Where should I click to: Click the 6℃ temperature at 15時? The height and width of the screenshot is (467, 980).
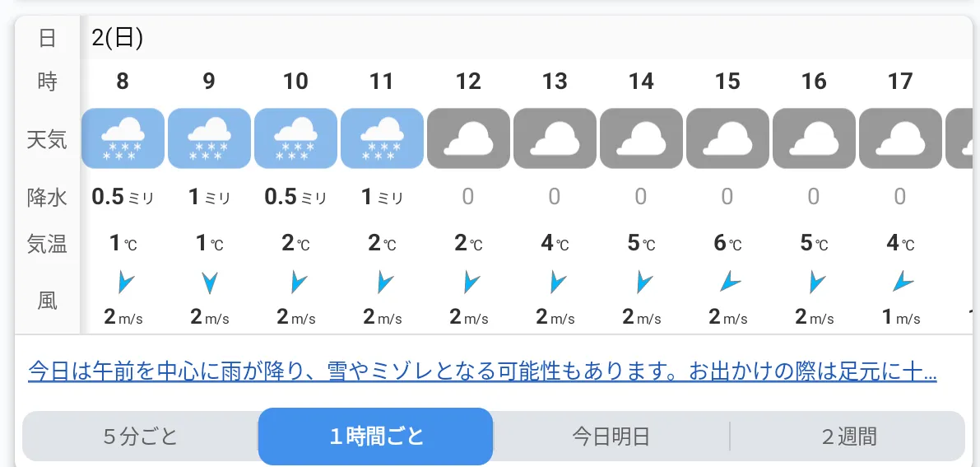pyautogui.click(x=727, y=243)
